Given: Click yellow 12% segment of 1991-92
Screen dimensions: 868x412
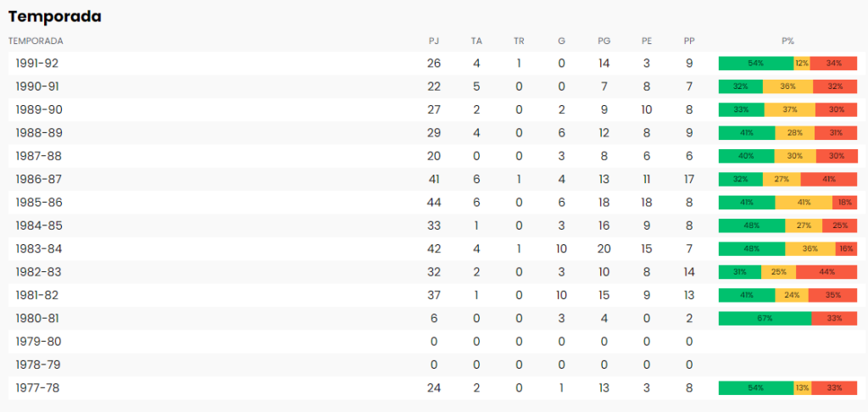Looking at the screenshot, I should [802, 63].
